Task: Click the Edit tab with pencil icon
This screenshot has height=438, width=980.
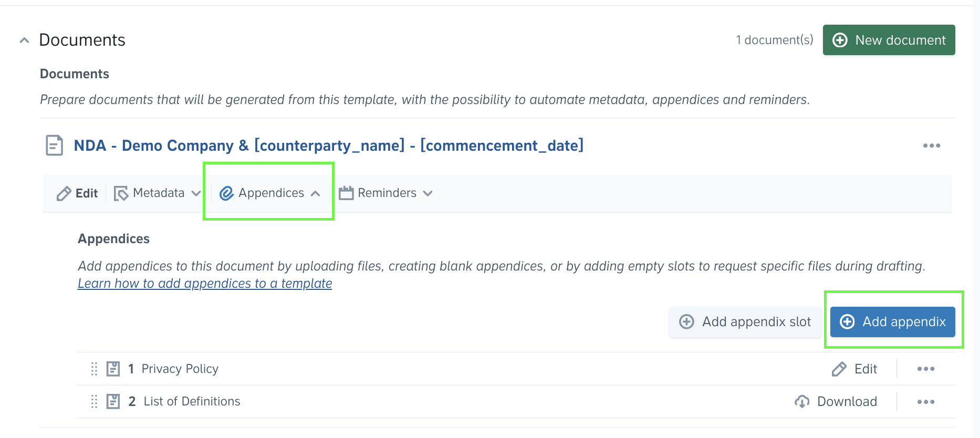Action: pyautogui.click(x=77, y=193)
